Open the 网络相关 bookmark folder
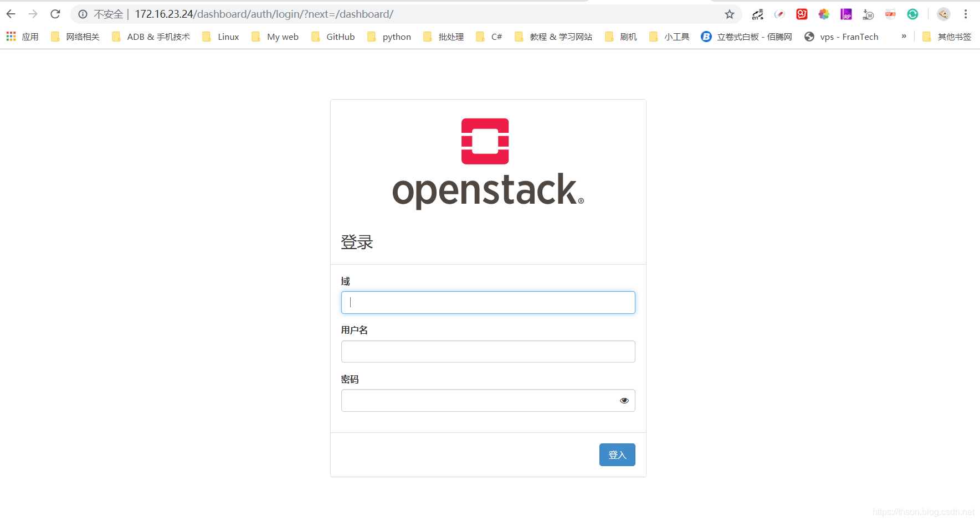 (75, 37)
